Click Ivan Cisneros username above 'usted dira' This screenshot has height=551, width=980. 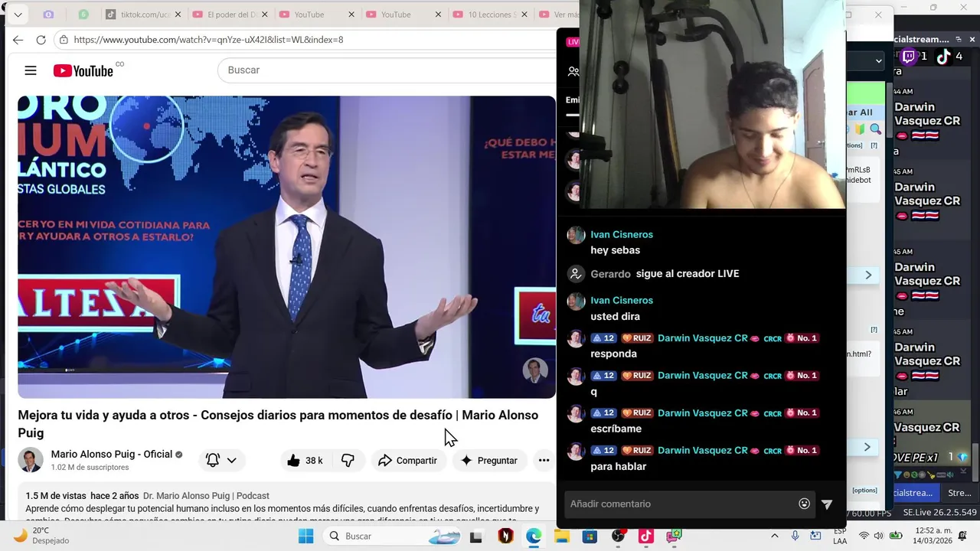coord(622,301)
